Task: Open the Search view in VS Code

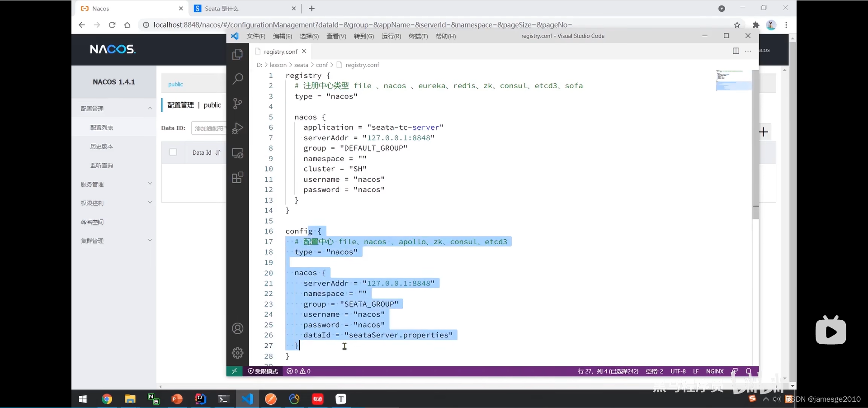Action: tap(237, 79)
